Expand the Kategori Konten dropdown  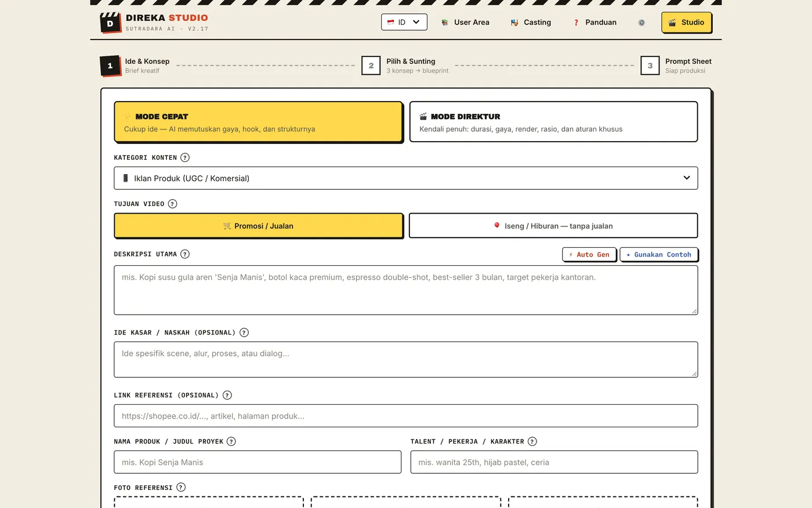point(406,178)
